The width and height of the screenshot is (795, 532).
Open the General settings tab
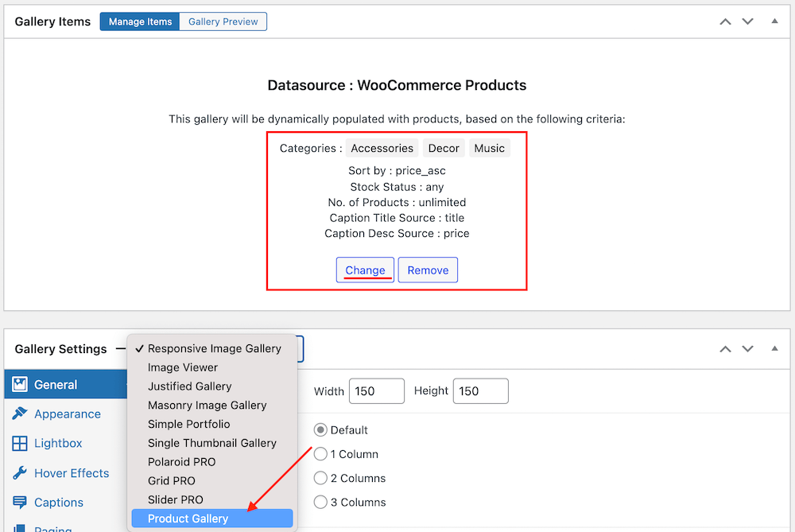[66, 384]
